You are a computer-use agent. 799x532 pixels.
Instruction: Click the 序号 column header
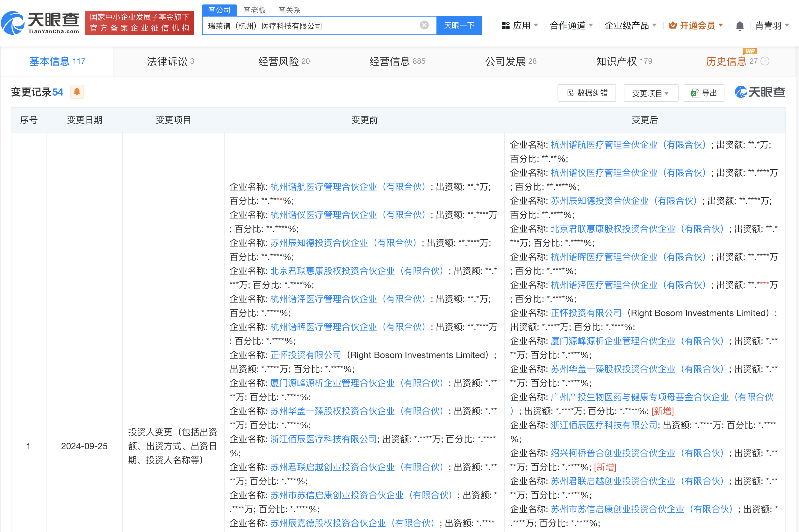pyautogui.click(x=29, y=120)
